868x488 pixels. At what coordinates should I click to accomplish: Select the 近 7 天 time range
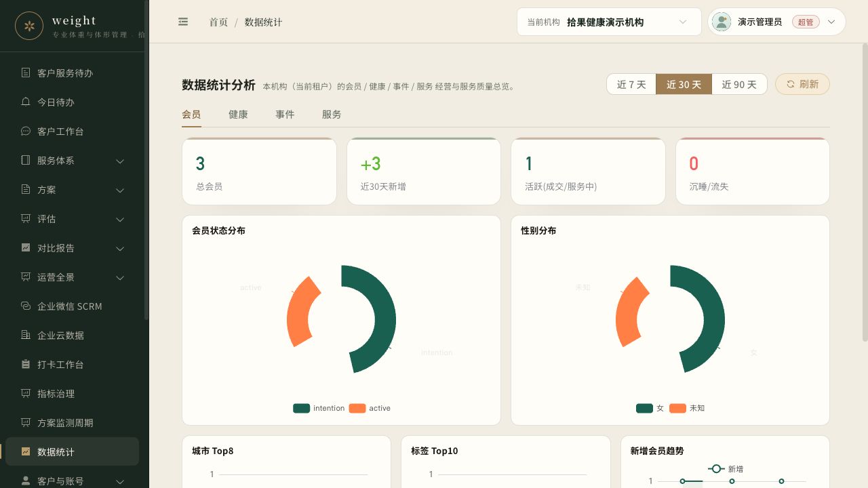[631, 84]
